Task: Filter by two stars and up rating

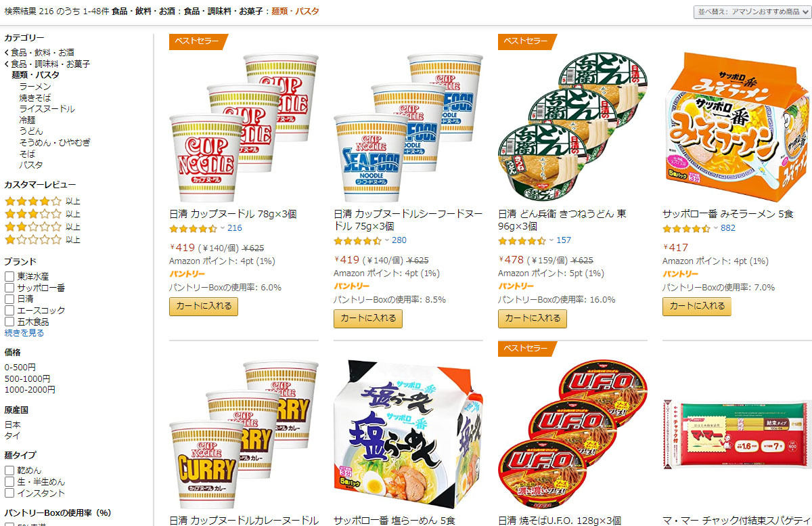Action: click(42, 227)
